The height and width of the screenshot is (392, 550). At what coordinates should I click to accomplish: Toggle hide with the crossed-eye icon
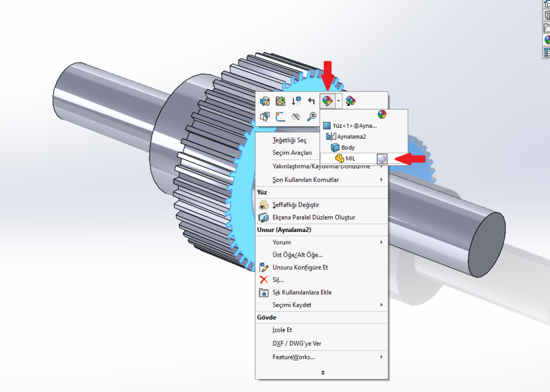point(295,116)
